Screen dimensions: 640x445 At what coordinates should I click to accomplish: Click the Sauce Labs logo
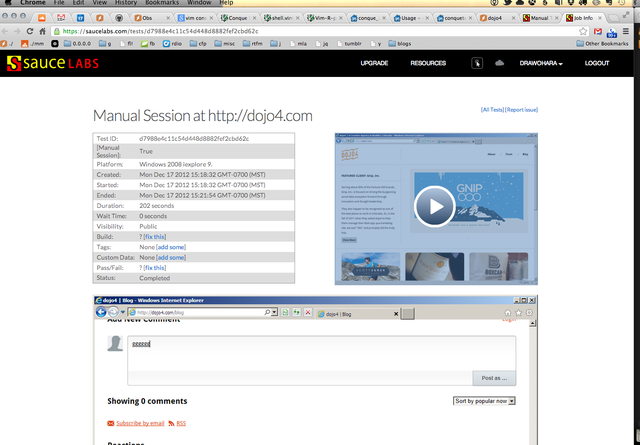53,63
